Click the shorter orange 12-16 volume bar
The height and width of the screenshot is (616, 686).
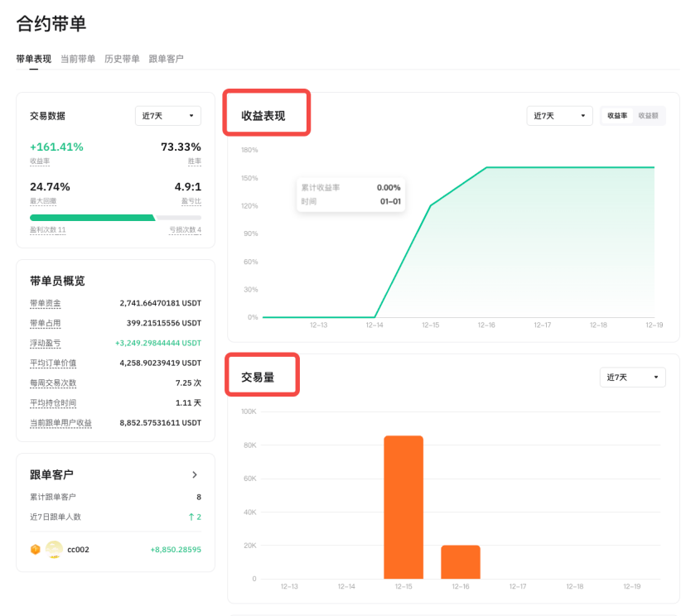click(461, 561)
